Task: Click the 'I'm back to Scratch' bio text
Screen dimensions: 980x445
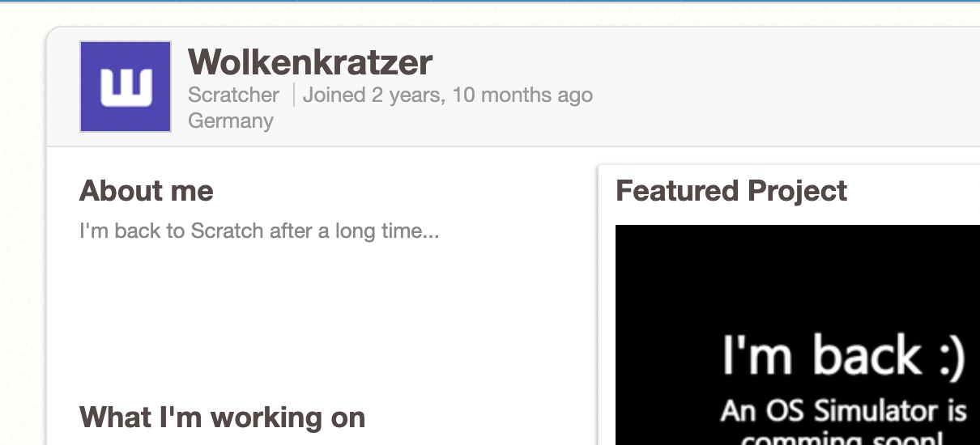Action: pyautogui.click(x=259, y=231)
